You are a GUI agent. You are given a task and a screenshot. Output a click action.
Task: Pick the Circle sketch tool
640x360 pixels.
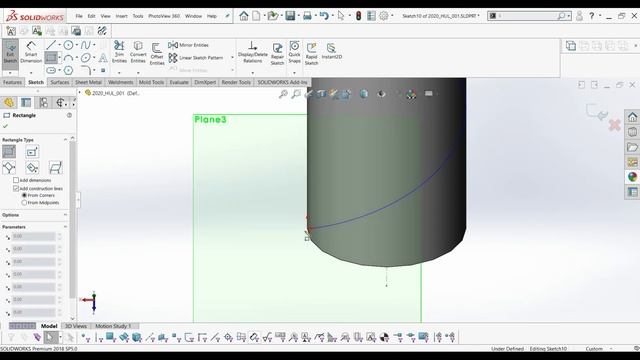[x=69, y=45]
